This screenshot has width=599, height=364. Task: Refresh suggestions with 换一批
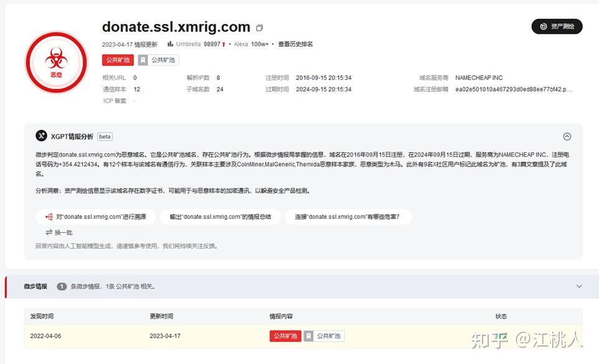[x=59, y=232]
